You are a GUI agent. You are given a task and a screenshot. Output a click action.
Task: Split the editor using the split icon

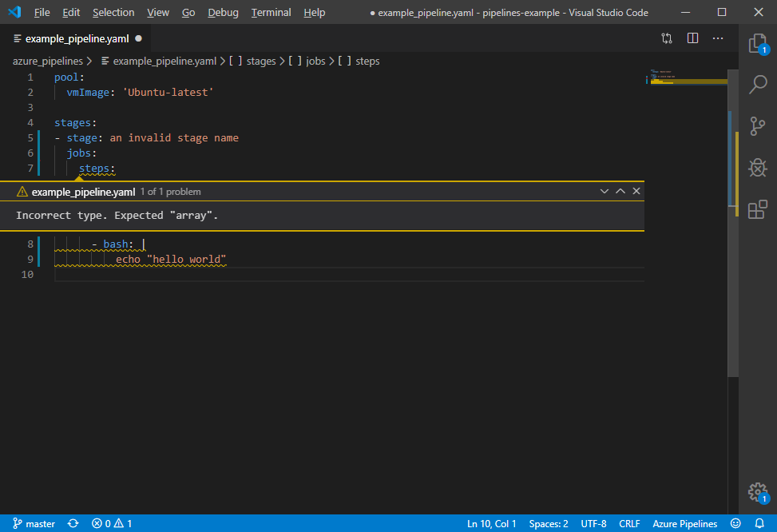(x=692, y=38)
